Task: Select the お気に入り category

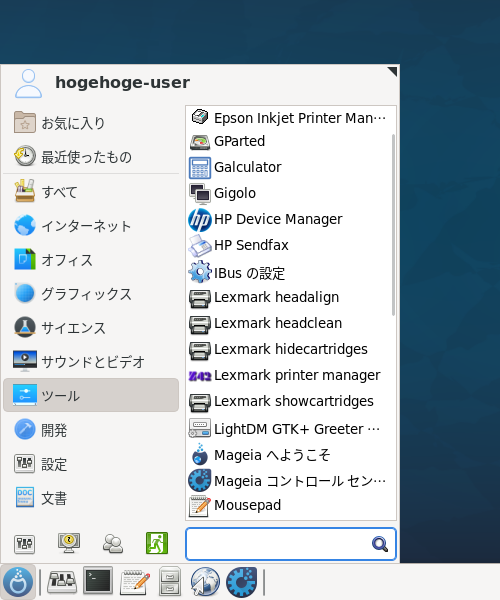Action: (x=91, y=123)
